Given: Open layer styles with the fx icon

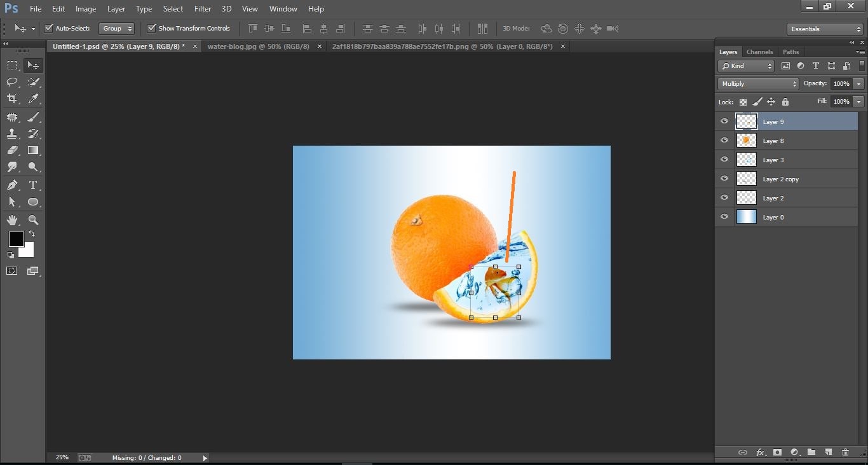Looking at the screenshot, I should [761, 452].
